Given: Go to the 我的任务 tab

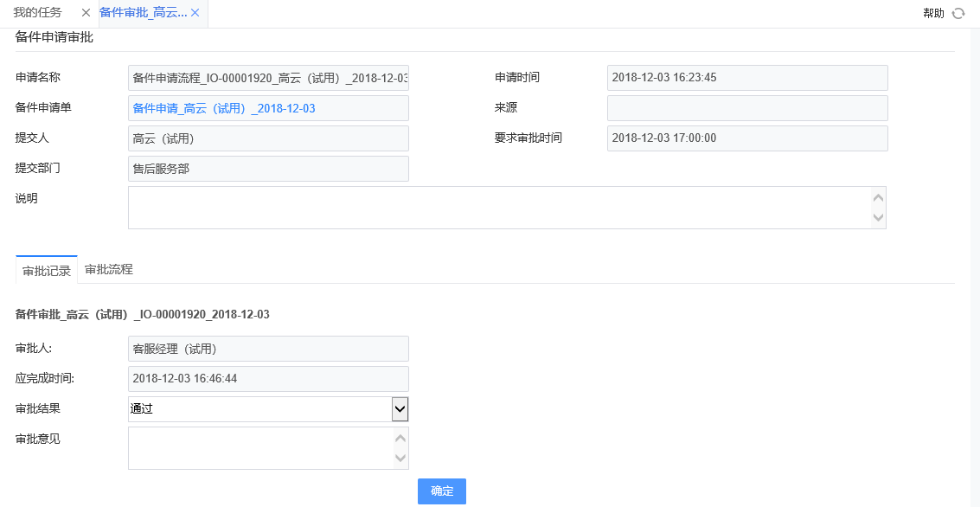Looking at the screenshot, I should pyautogui.click(x=36, y=13).
